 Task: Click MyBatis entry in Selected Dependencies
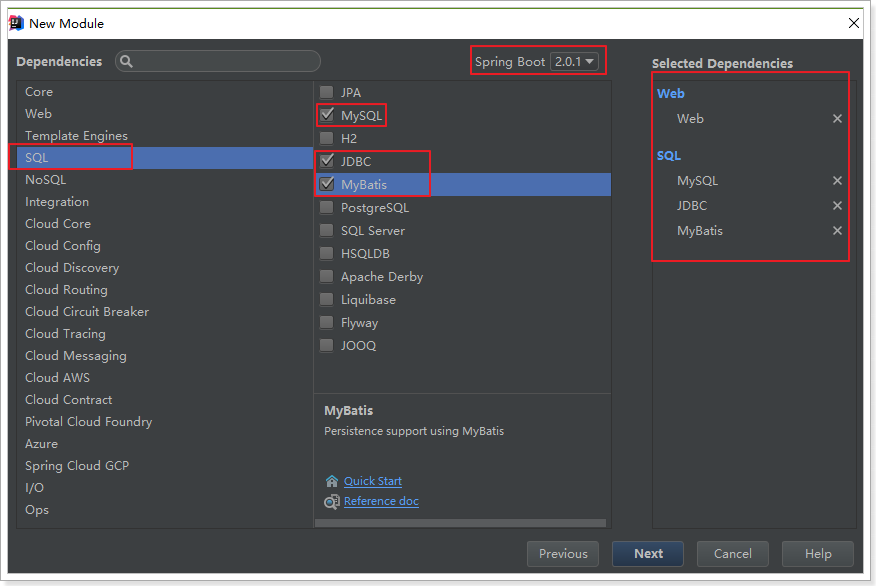[x=700, y=231]
